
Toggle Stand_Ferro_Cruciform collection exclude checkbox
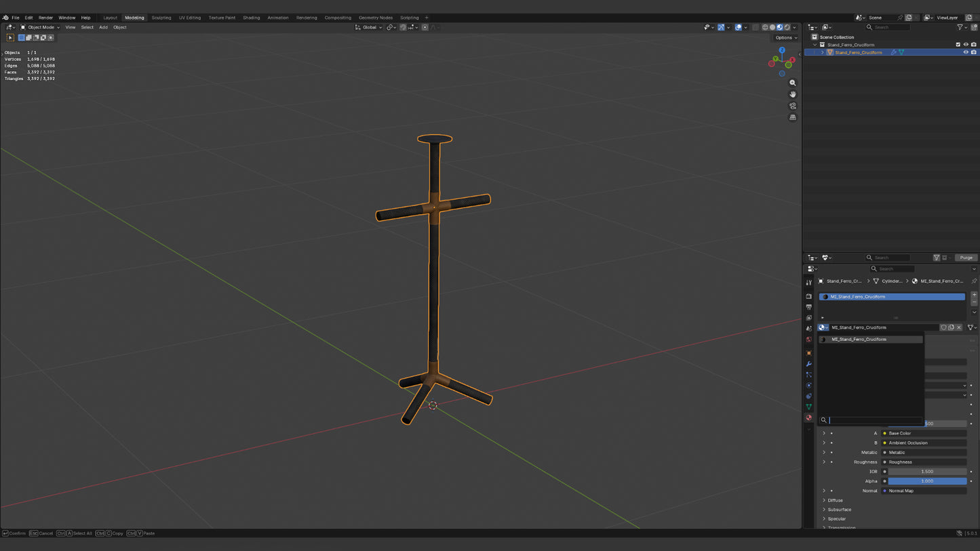958,45
